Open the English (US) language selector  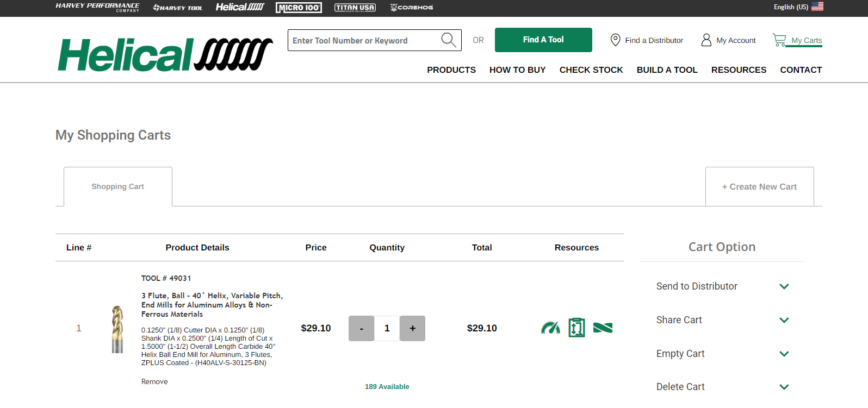coord(791,7)
